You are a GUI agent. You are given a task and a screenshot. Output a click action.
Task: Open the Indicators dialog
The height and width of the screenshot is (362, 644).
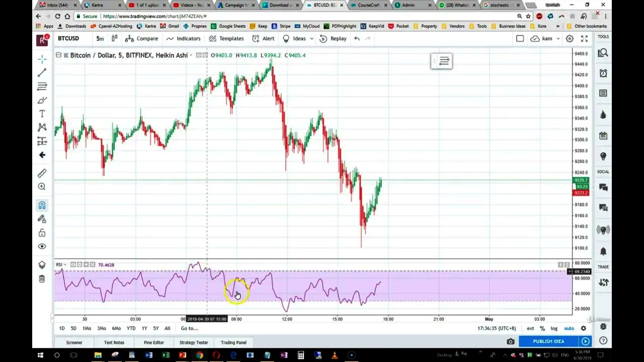(183, 38)
